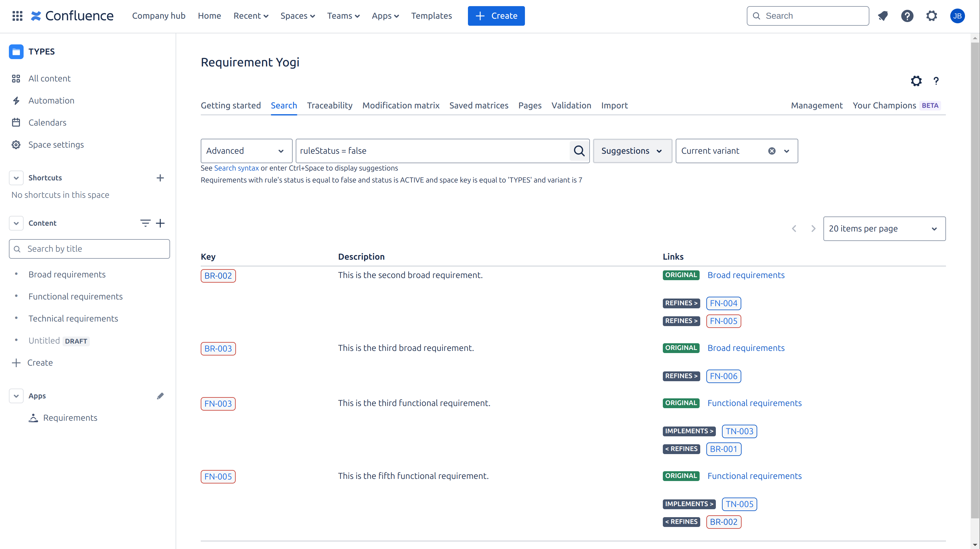This screenshot has width=980, height=549.
Task: Collapse the Apps sidebar section
Action: [16, 396]
